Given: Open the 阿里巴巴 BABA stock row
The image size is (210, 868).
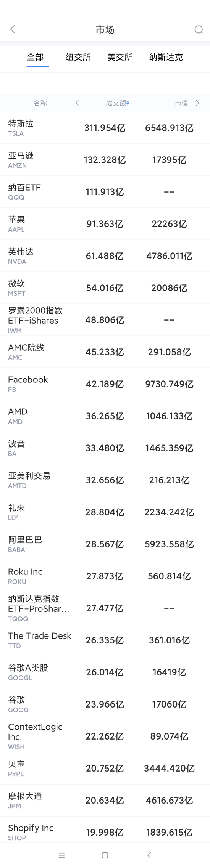Looking at the screenshot, I should (x=105, y=544).
